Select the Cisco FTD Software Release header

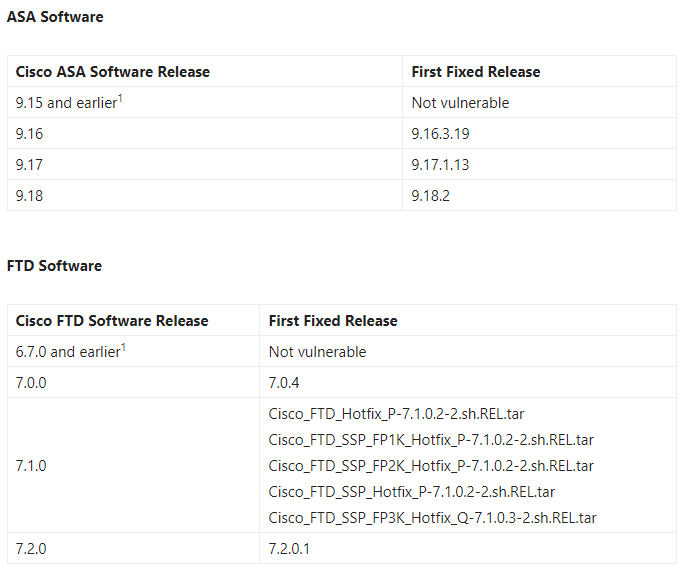pos(112,321)
